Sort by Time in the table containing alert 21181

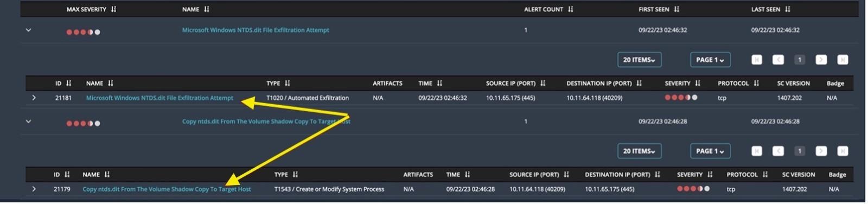439,83
